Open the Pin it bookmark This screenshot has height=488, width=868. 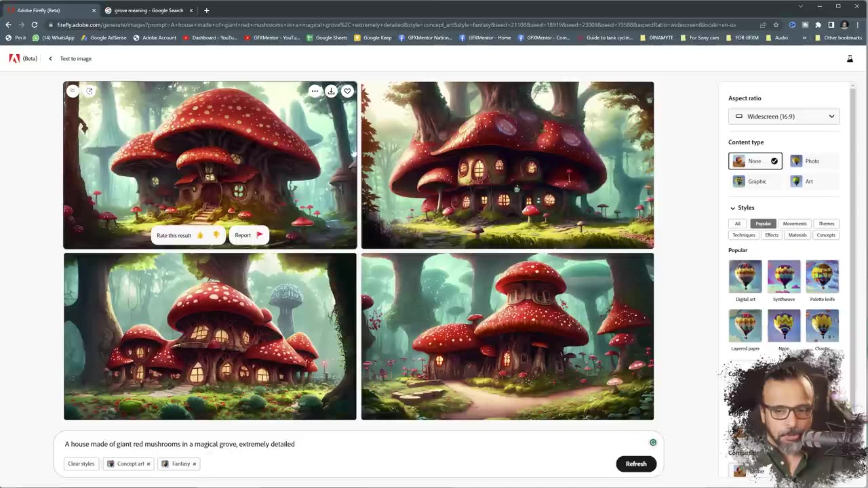pyautogui.click(x=16, y=38)
